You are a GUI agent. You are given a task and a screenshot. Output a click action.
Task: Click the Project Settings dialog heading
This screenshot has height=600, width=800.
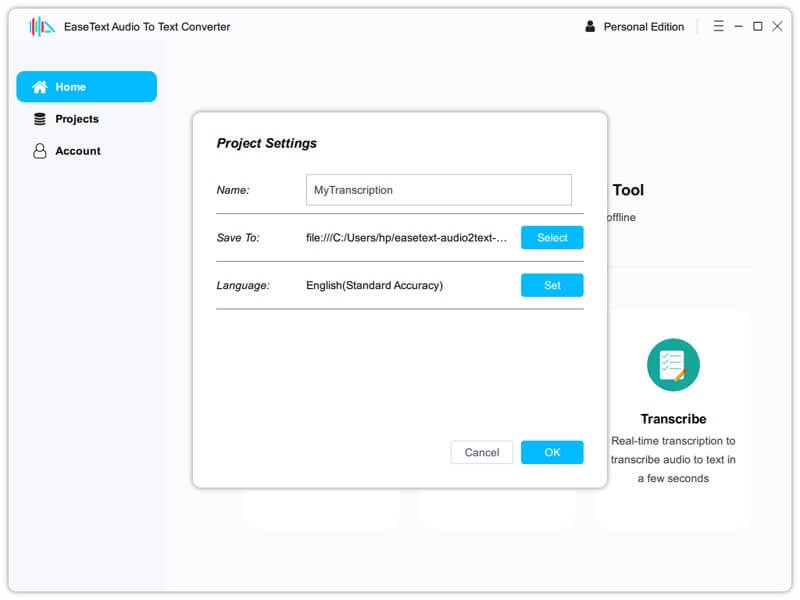(266, 143)
